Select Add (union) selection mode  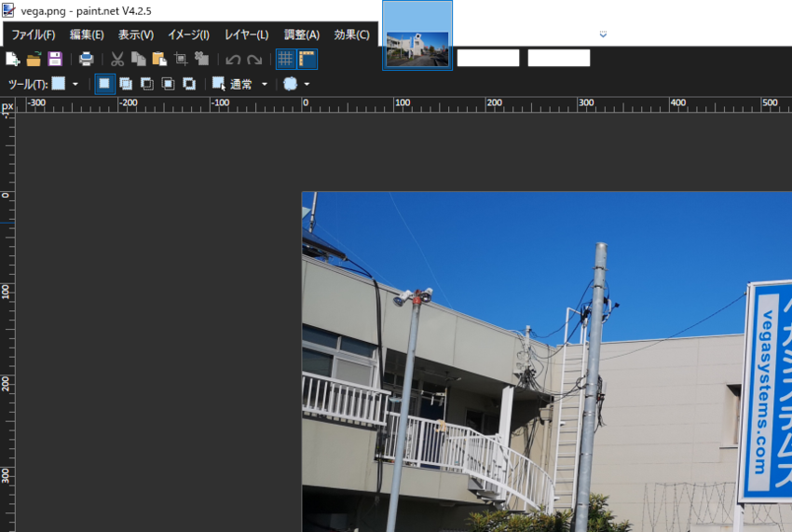(126, 84)
